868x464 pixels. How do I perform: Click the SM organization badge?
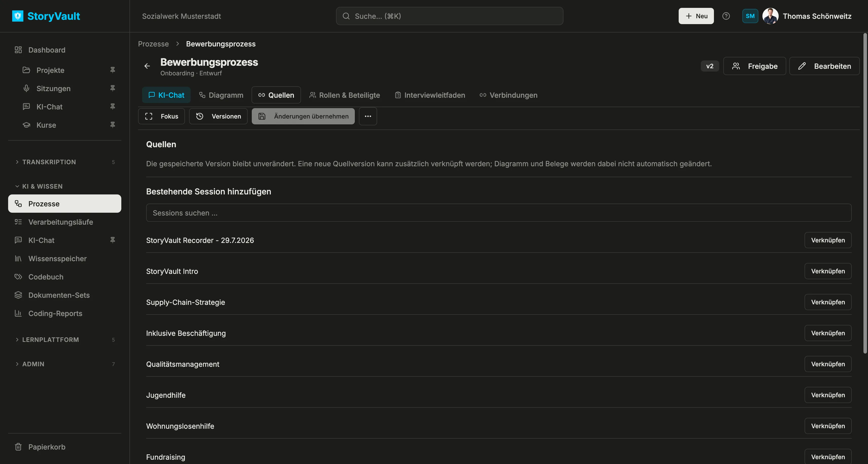(750, 16)
